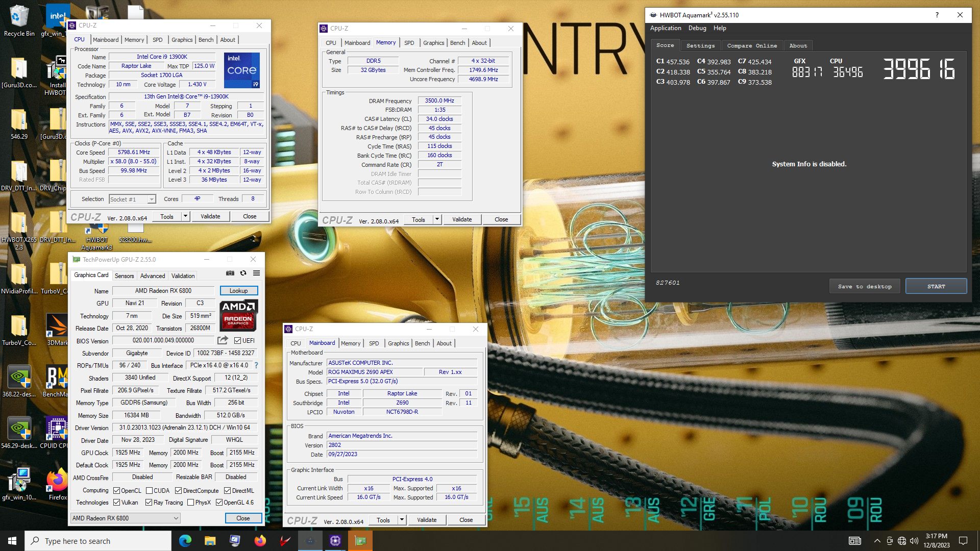Screen dimensions: 980x551
Task: Click the CPU-Z icon in the taskbar
Action: [335, 541]
